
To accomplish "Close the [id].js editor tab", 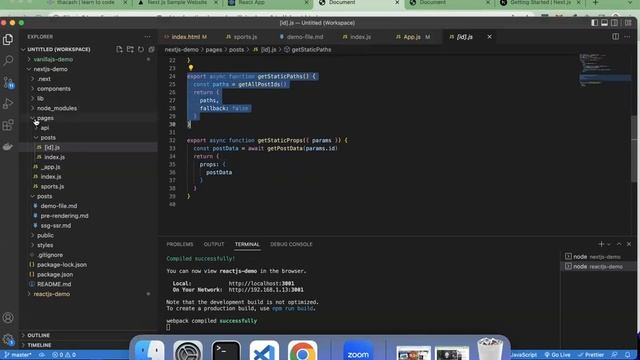I will point(489,37).
